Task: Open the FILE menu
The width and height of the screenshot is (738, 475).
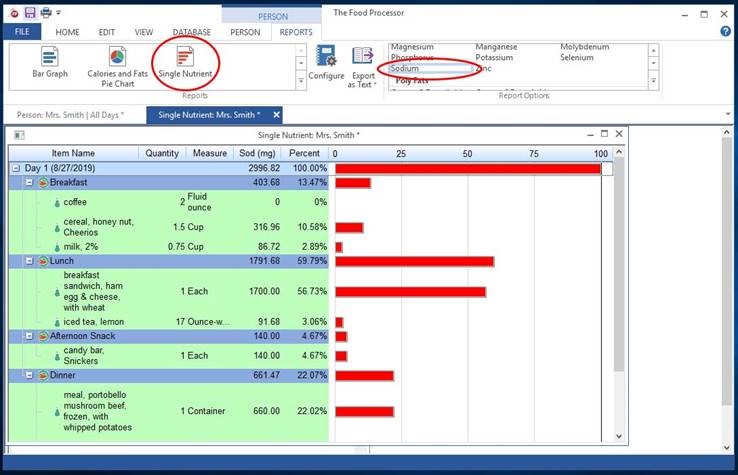Action: tap(21, 32)
